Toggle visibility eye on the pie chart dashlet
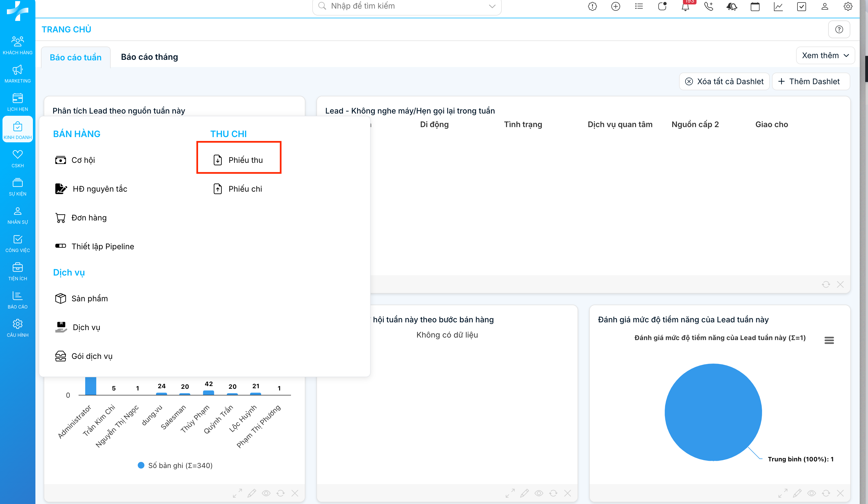The width and height of the screenshot is (868, 504). [812, 493]
